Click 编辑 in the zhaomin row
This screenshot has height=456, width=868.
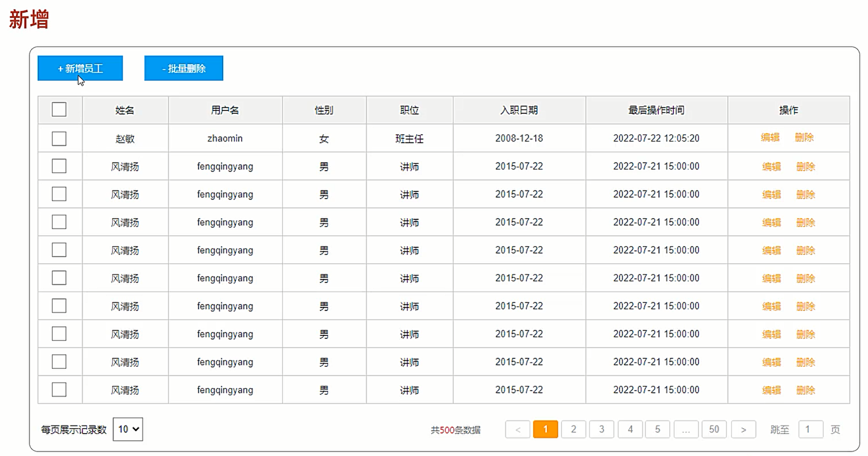point(770,137)
